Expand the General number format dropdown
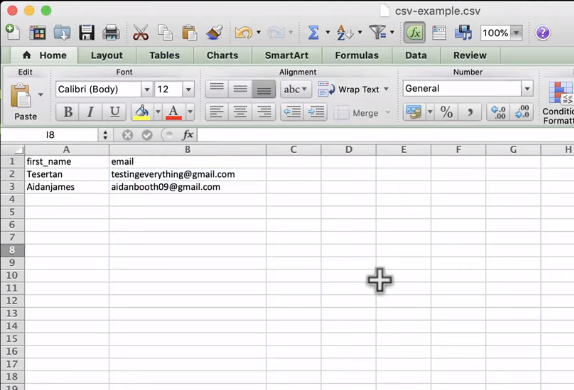 (x=527, y=89)
